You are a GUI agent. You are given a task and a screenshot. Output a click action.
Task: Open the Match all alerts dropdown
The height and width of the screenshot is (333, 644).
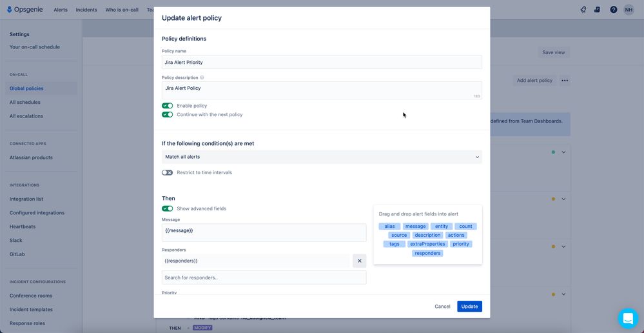pyautogui.click(x=322, y=157)
